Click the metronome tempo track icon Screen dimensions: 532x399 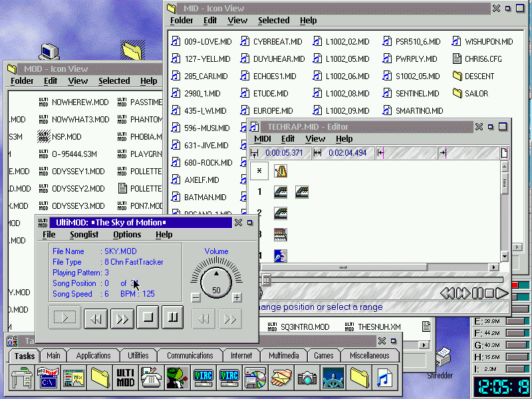click(281, 171)
